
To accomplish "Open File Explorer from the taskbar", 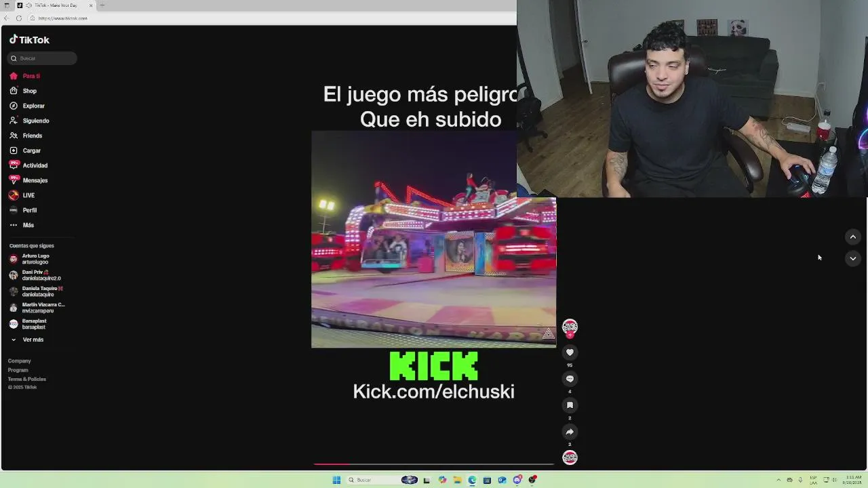I will coord(457,480).
